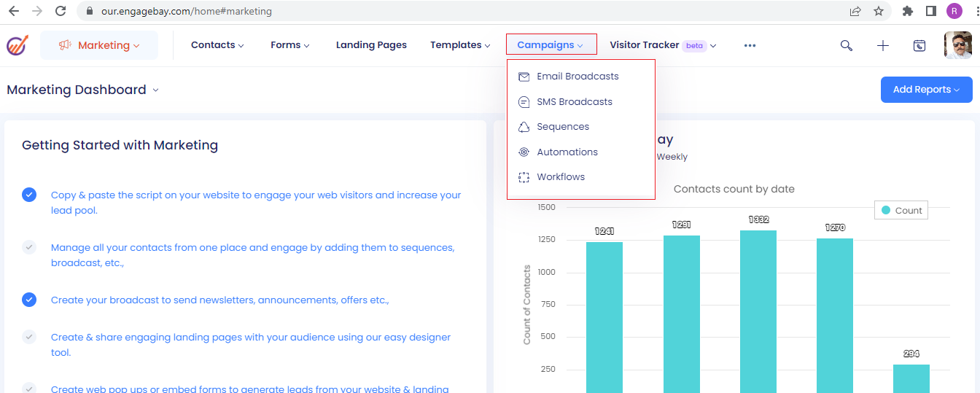The image size is (980, 393).
Task: Open the user profile photo menu
Action: (x=958, y=45)
